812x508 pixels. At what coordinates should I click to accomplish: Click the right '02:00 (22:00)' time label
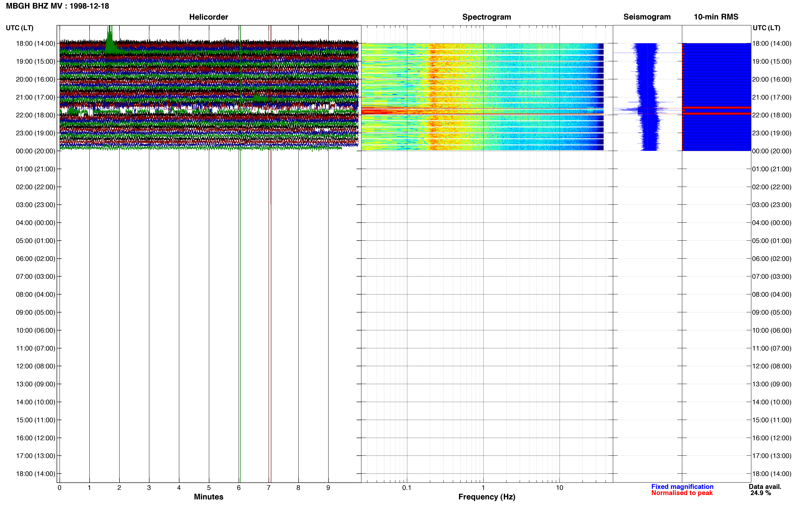pyautogui.click(x=772, y=187)
